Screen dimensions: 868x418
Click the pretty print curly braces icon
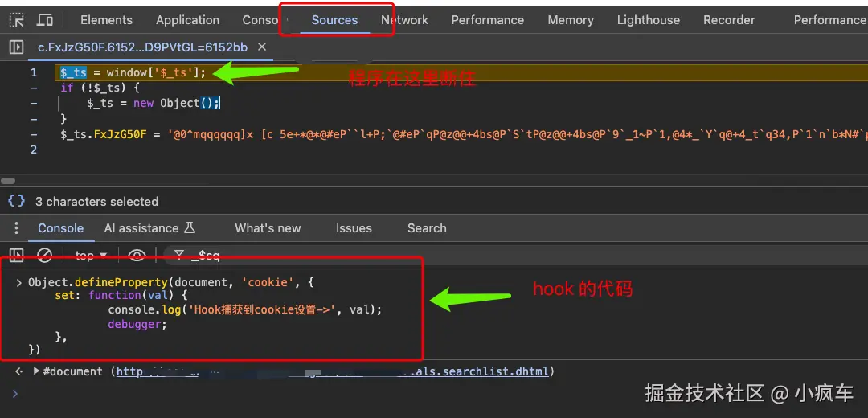[x=17, y=201]
